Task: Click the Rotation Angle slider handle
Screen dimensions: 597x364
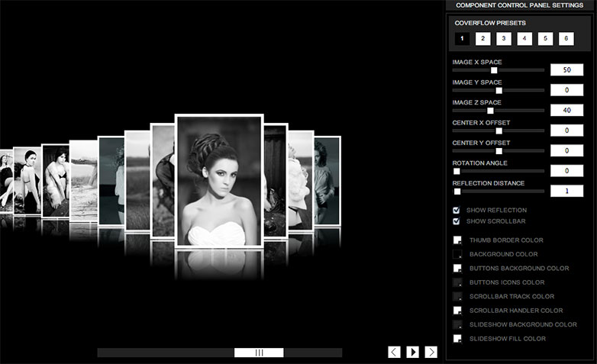Action: pos(457,172)
